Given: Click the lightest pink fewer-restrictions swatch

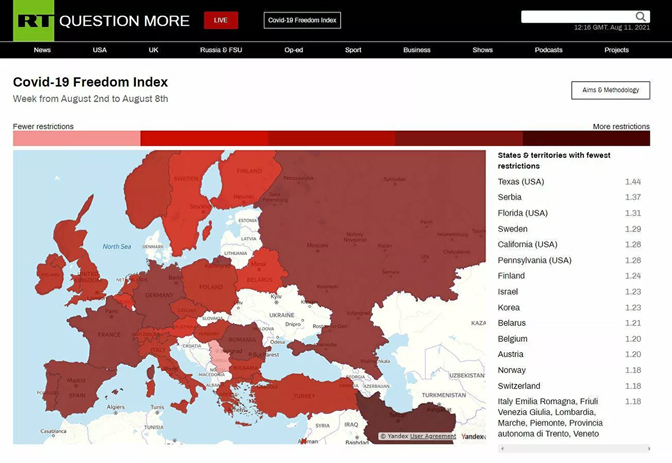Looking at the screenshot, I should click(76, 139).
